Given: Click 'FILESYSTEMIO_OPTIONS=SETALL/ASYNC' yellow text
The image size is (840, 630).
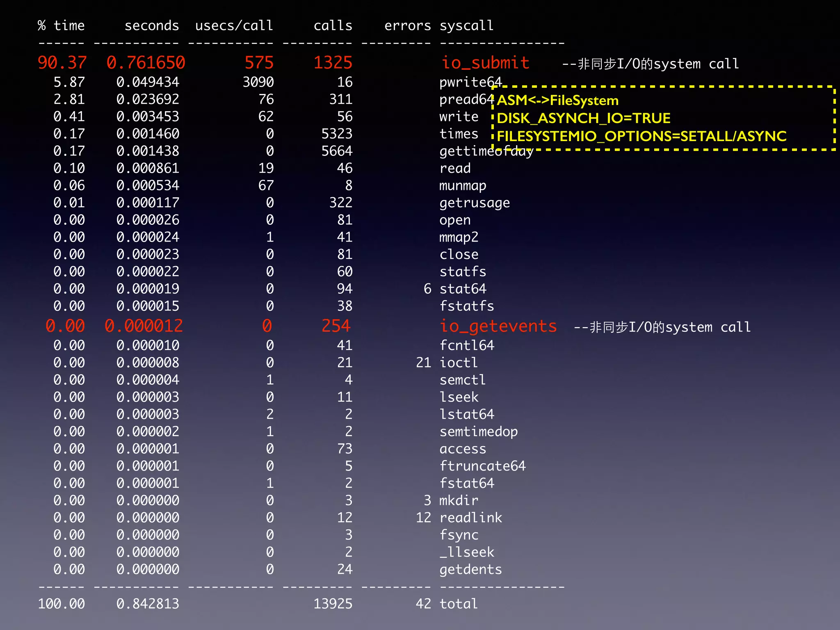Looking at the screenshot, I should (x=642, y=136).
